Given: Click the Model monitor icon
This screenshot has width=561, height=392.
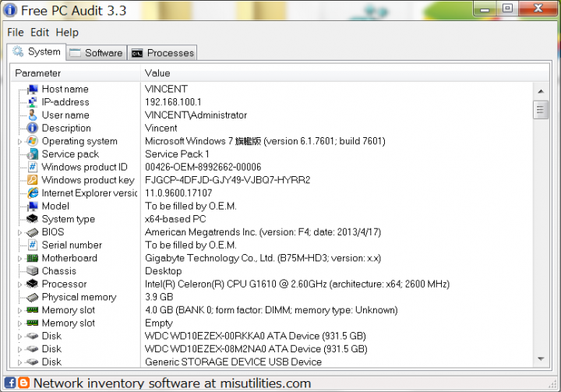Looking at the screenshot, I should tap(33, 206).
